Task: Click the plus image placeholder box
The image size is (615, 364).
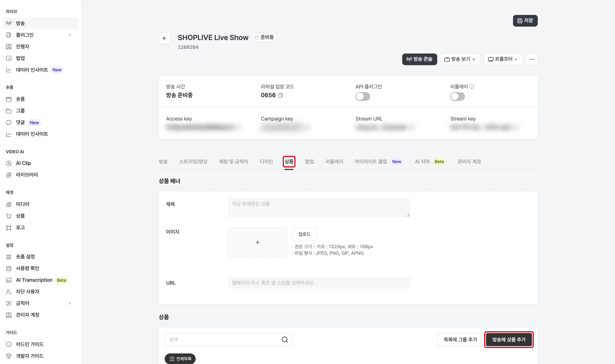Action: pyautogui.click(x=258, y=242)
